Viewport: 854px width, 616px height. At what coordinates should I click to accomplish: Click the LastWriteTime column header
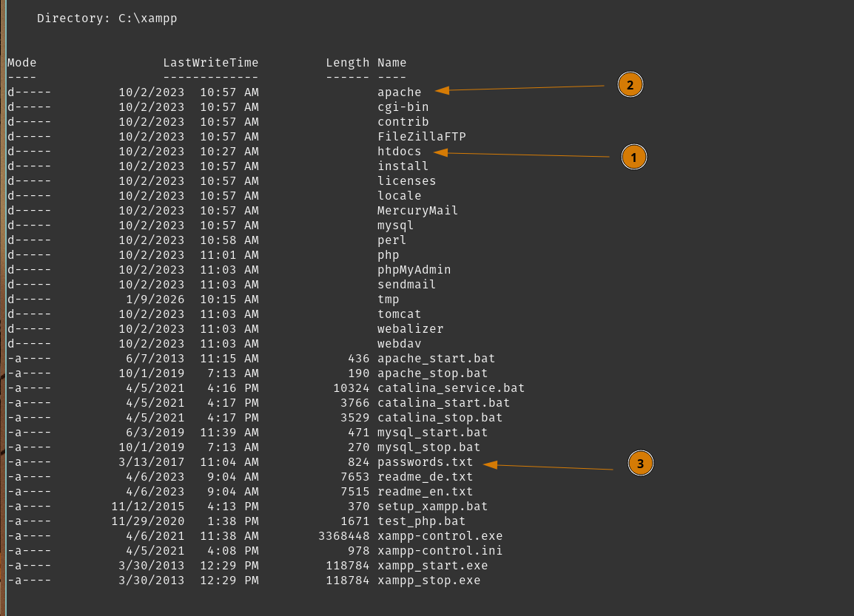[210, 63]
